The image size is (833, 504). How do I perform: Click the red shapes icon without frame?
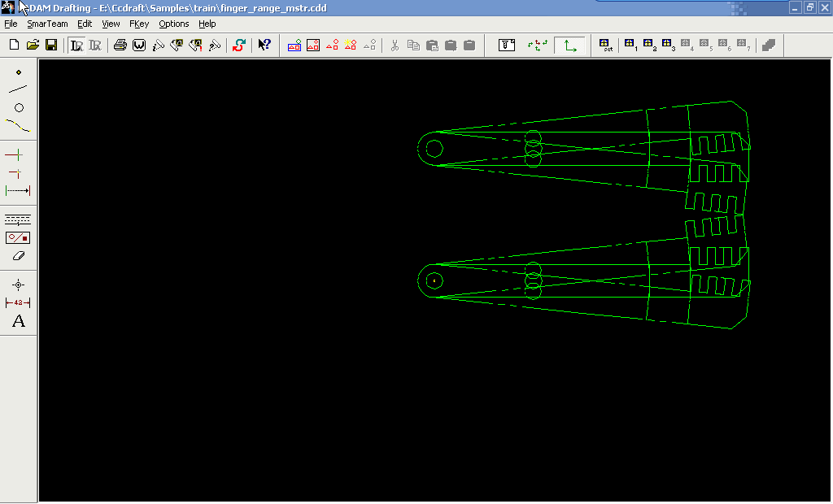[x=332, y=46]
